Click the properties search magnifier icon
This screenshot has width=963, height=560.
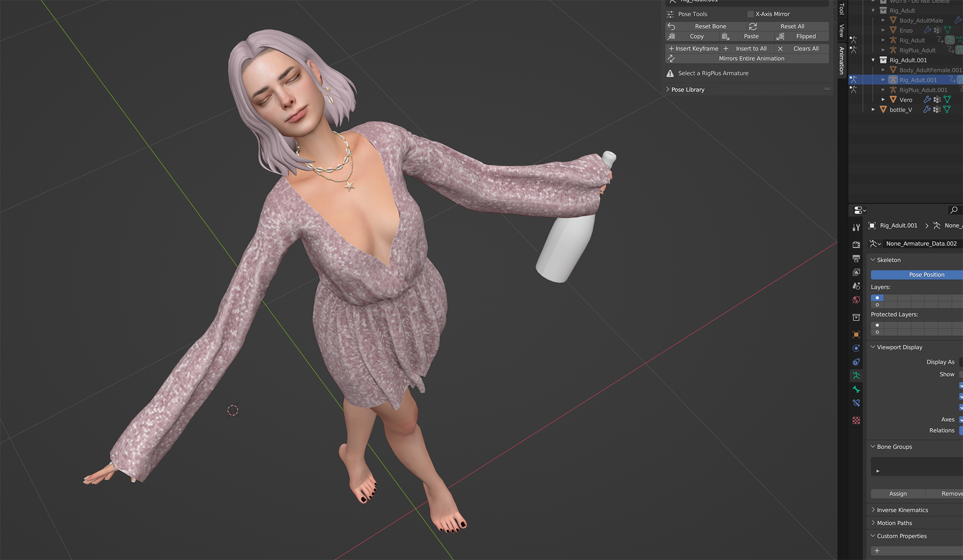coord(953,210)
